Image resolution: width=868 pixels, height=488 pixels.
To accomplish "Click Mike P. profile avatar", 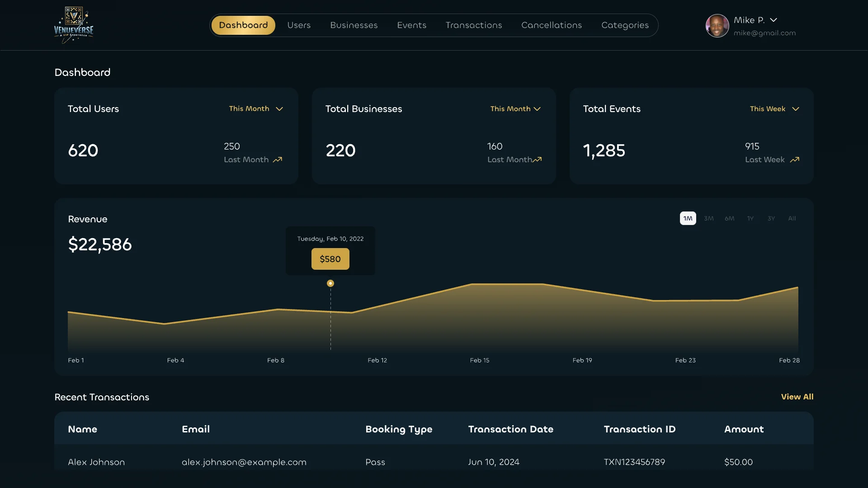I will pyautogui.click(x=717, y=26).
